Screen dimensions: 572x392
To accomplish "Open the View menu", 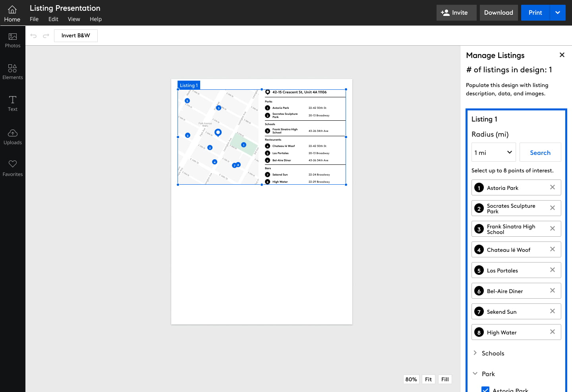I will [74, 19].
